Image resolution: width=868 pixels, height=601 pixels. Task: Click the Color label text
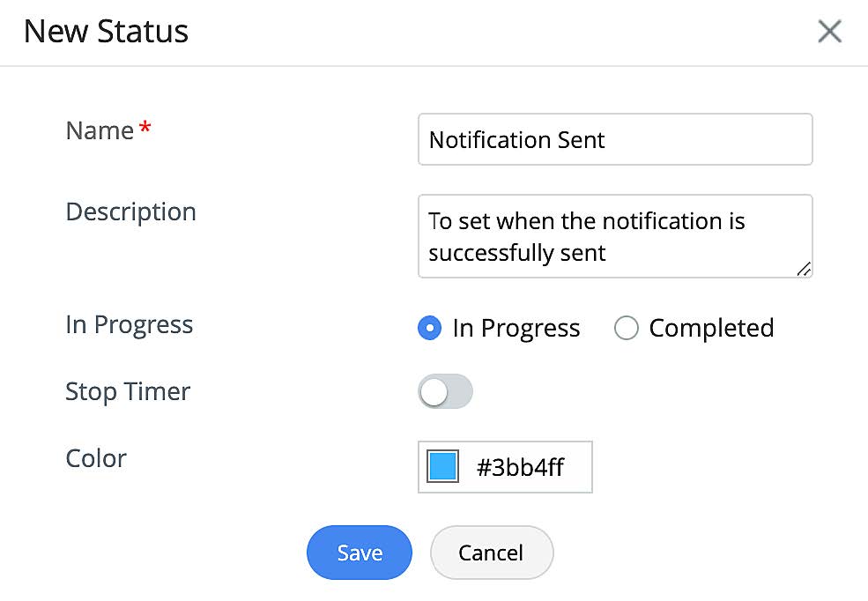96,458
